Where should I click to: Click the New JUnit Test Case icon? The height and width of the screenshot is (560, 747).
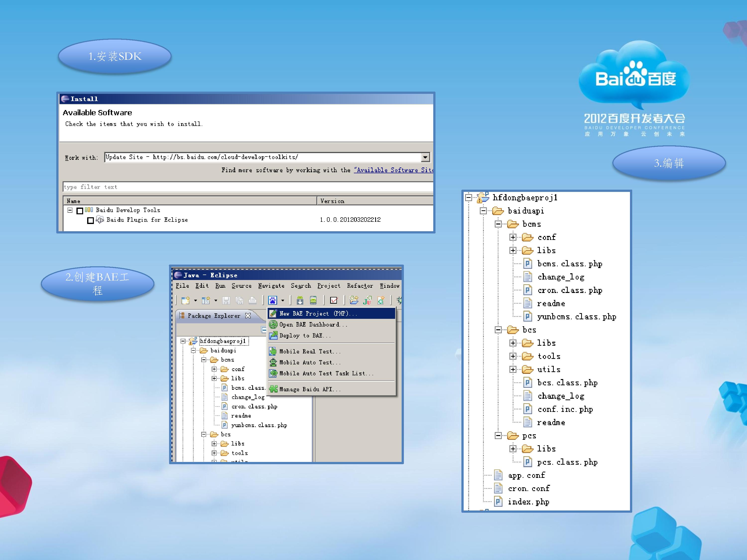[368, 300]
